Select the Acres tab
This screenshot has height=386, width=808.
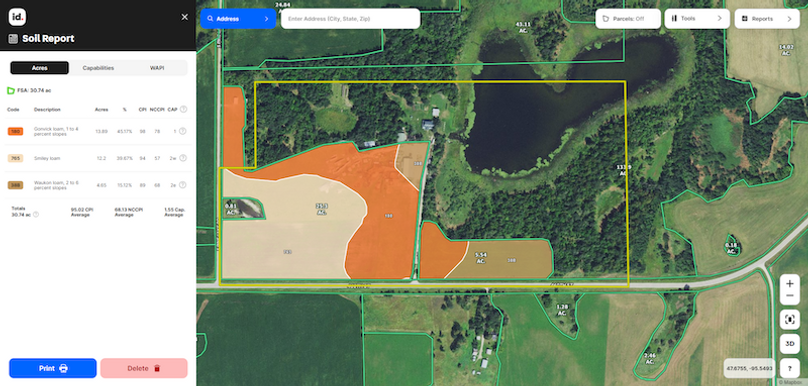click(x=40, y=68)
